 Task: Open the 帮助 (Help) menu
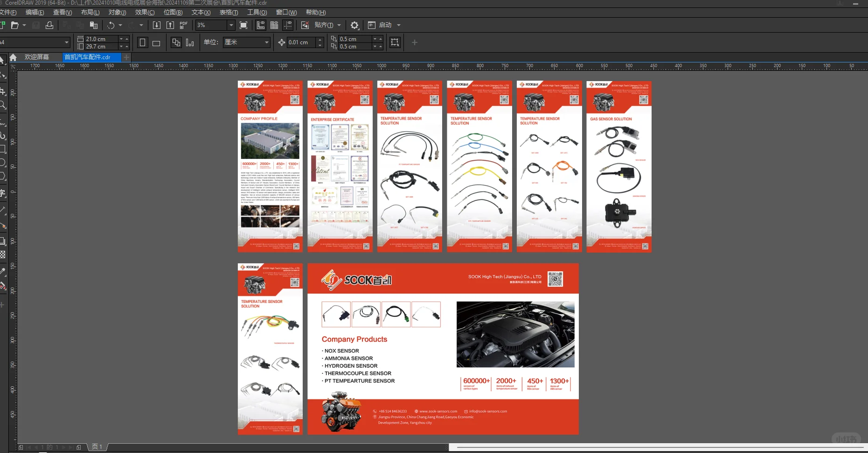316,12
